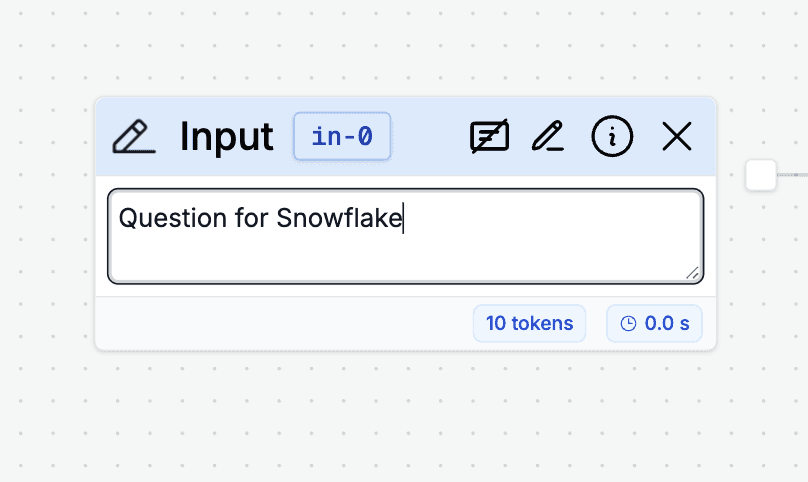Image resolution: width=808 pixels, height=482 pixels.
Task: Click the clock icon in timing badge
Action: click(x=628, y=324)
